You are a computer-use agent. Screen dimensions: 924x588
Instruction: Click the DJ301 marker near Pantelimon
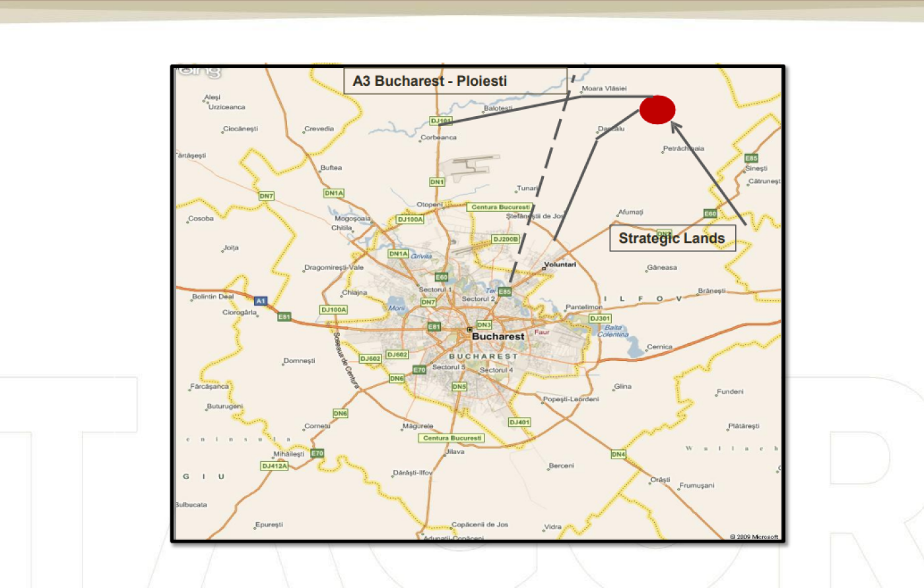[600, 319]
